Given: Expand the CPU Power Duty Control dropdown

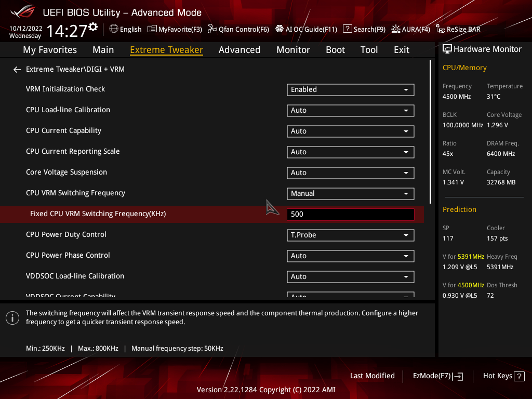Looking at the screenshot, I should [x=351, y=235].
